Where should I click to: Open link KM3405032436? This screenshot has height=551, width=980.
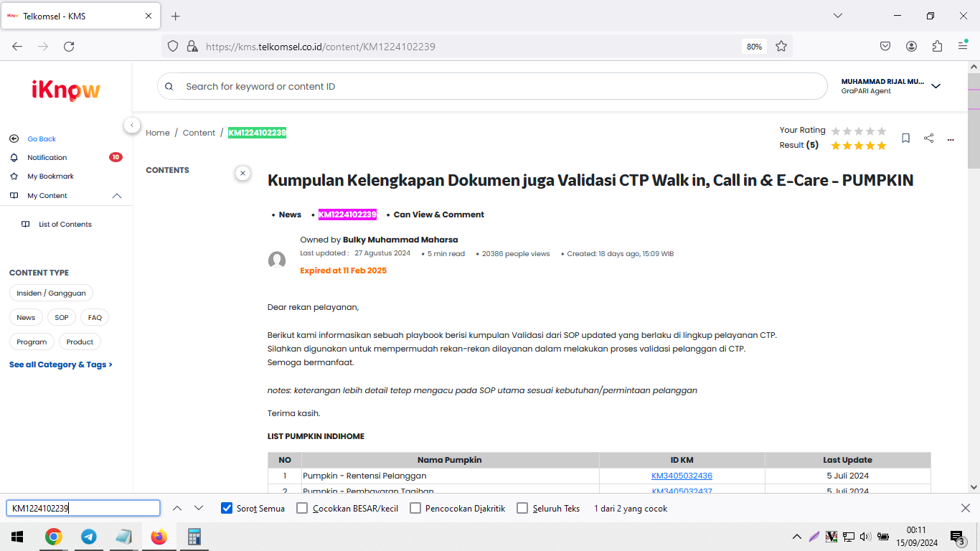(x=682, y=476)
